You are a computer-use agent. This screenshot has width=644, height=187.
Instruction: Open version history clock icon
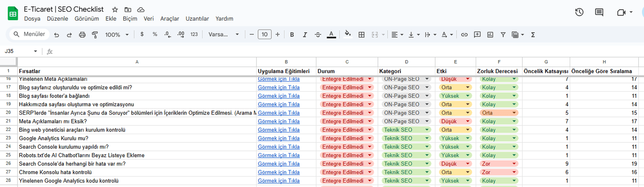(x=579, y=12)
